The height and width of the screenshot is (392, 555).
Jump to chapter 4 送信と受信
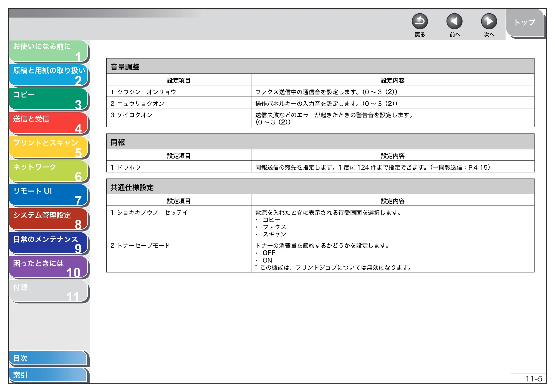click(x=49, y=123)
